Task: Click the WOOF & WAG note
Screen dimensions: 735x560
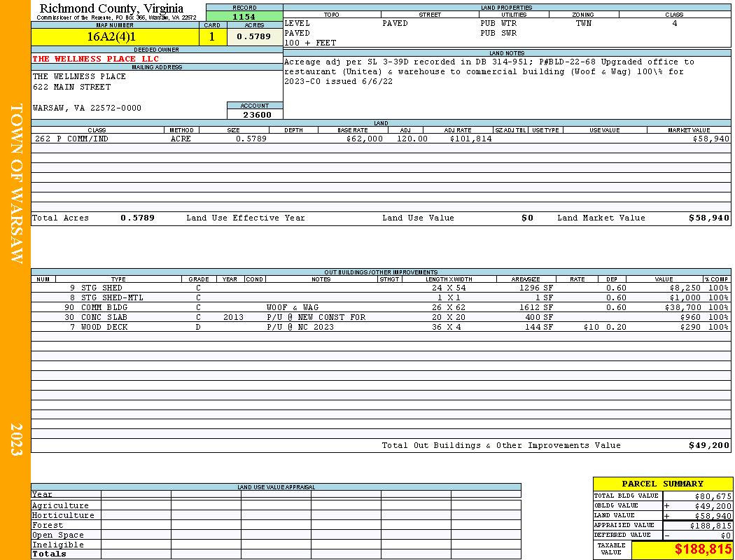Action: tap(293, 308)
